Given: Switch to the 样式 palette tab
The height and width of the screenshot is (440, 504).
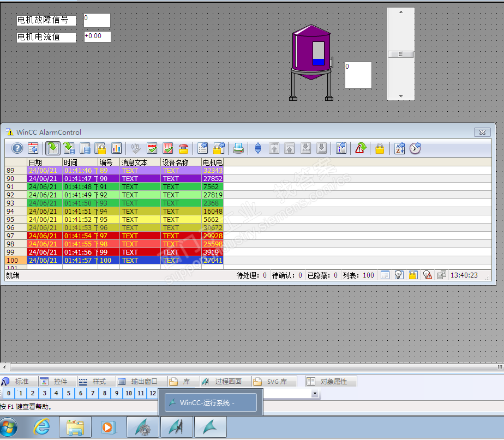Looking at the screenshot, I should tap(97, 382).
